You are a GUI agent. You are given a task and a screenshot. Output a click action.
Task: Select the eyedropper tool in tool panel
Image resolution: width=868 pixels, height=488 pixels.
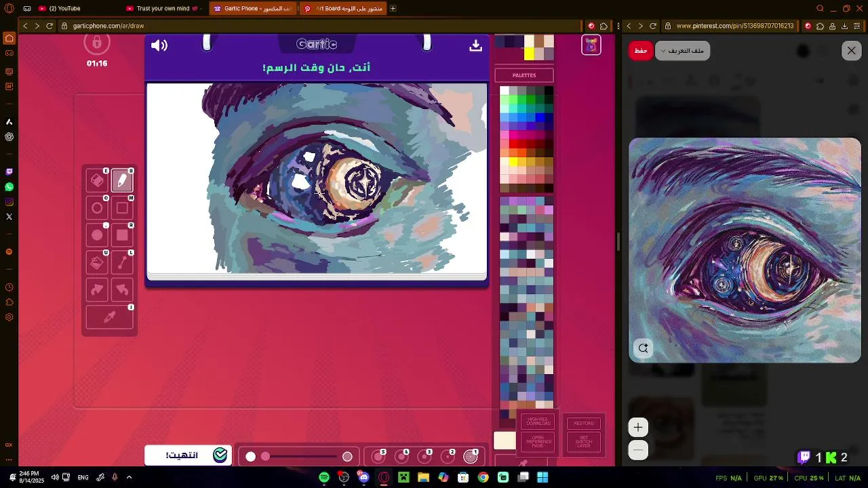coord(109,317)
